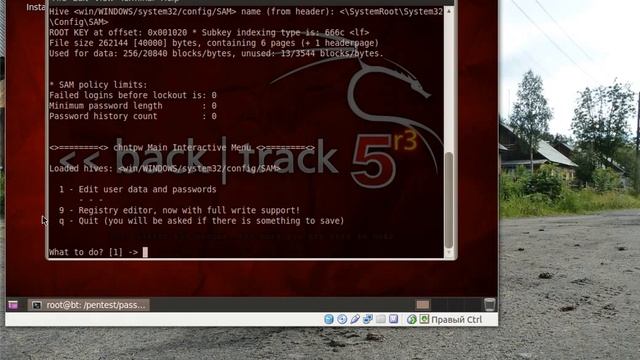Open root@bt: /pentest/pass... taskbar entry
This screenshot has height=360, width=640.
[89, 305]
